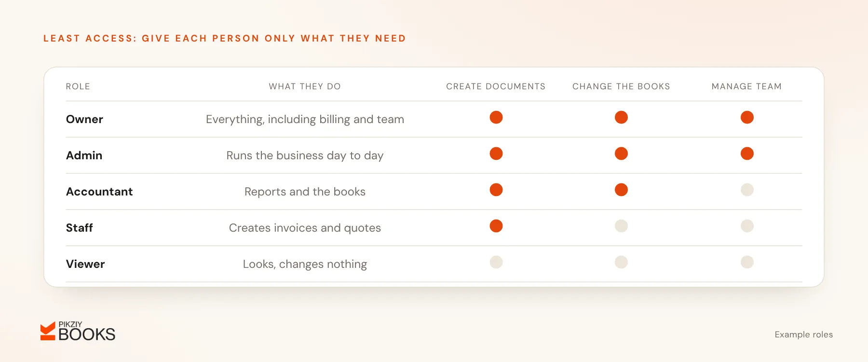This screenshot has height=362, width=868.
Task: Click Staff's grey Manage Team dot
Action: [x=747, y=226]
